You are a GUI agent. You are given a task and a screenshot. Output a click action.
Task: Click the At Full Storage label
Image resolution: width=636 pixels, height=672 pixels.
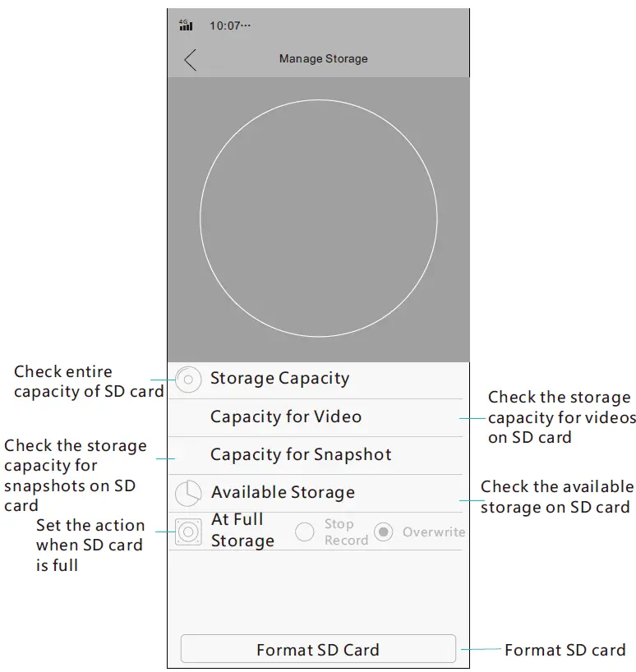(x=242, y=531)
